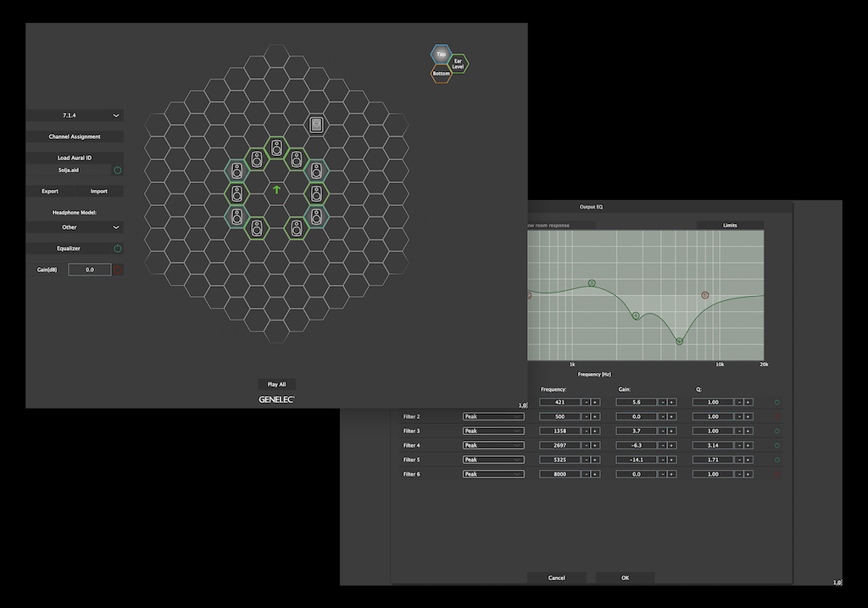
Task: Click the Gain[dB] input field
Action: click(x=90, y=270)
